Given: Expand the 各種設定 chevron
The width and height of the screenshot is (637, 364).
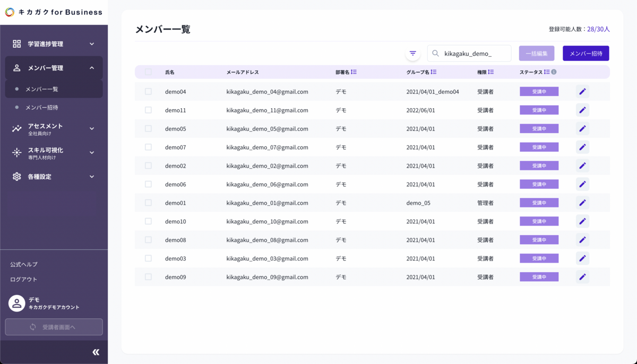Looking at the screenshot, I should tap(92, 177).
